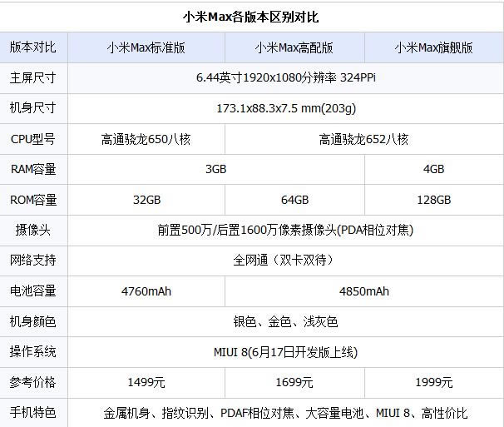Image resolution: width=504 pixels, height=427 pixels.
Task: Click the 全网通（双卡双待）network cell
Action: [x=285, y=261]
